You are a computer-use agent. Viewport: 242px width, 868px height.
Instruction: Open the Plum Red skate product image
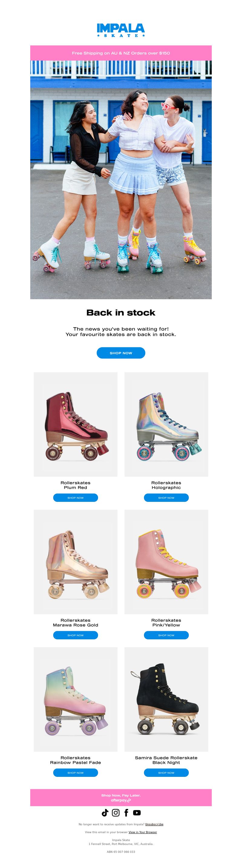click(75, 424)
